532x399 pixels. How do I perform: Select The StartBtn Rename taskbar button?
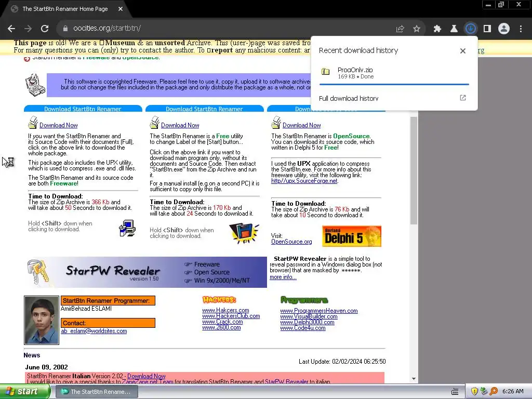tap(96, 392)
